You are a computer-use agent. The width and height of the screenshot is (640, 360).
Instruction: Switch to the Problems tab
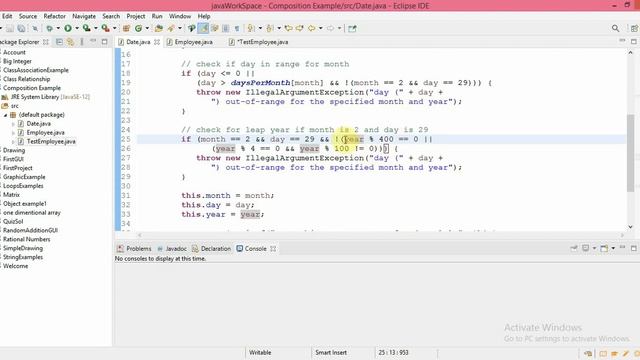click(134, 248)
